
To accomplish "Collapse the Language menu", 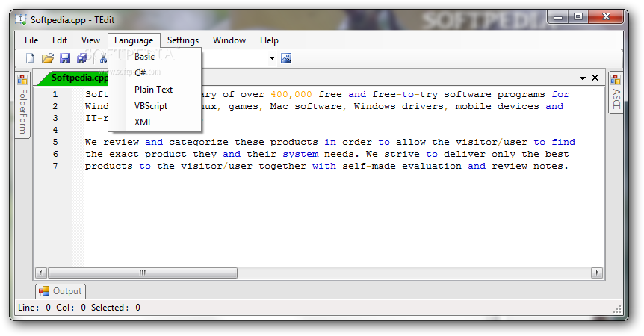I will (134, 40).
